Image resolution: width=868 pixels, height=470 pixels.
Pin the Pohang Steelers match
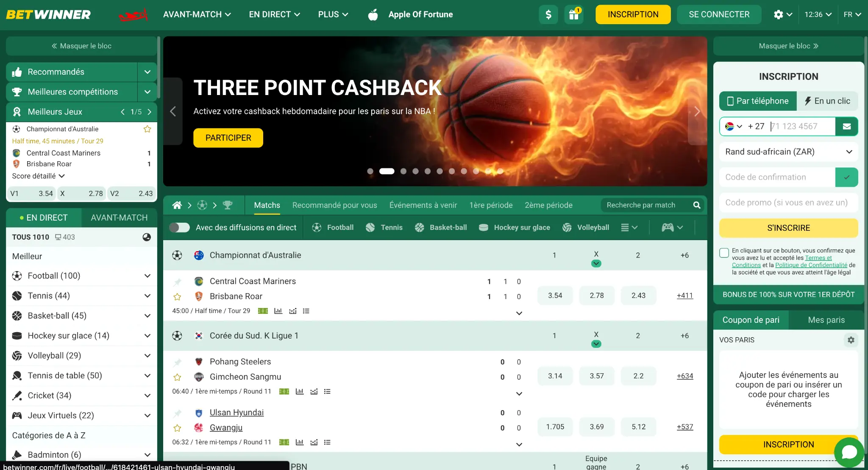point(177,362)
